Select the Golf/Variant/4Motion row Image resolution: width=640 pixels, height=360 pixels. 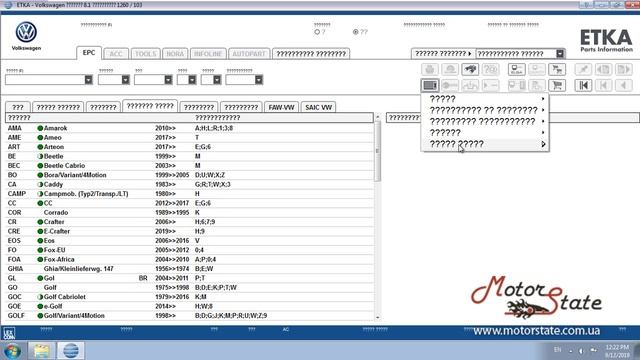(x=189, y=316)
